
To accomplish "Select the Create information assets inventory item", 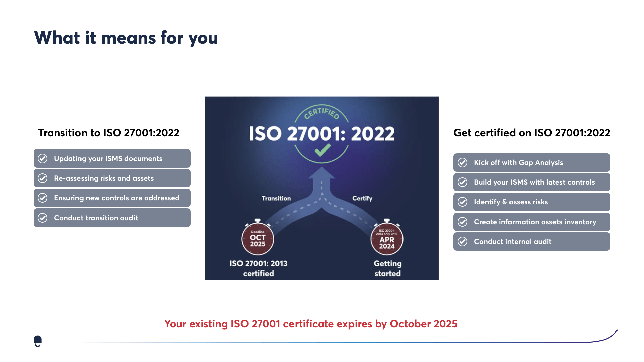I will (532, 222).
